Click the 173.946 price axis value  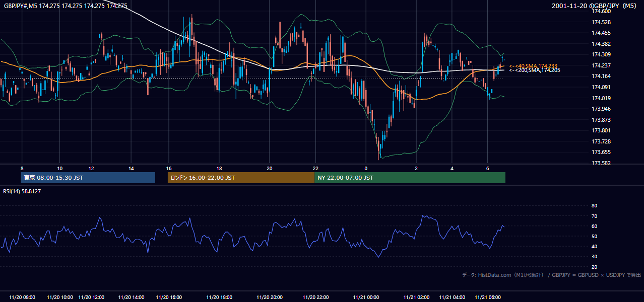[x=601, y=109]
